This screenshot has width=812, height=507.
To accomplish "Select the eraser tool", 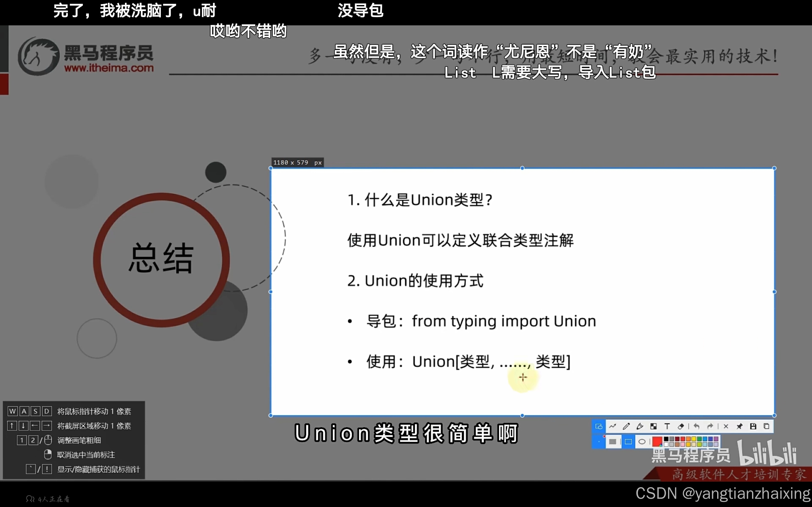I will coord(681,427).
